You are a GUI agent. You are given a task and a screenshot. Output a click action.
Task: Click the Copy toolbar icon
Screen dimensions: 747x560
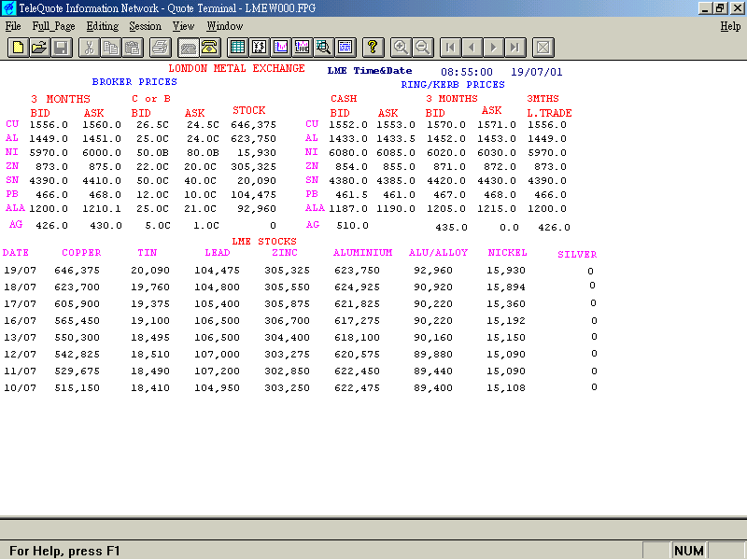[x=110, y=48]
